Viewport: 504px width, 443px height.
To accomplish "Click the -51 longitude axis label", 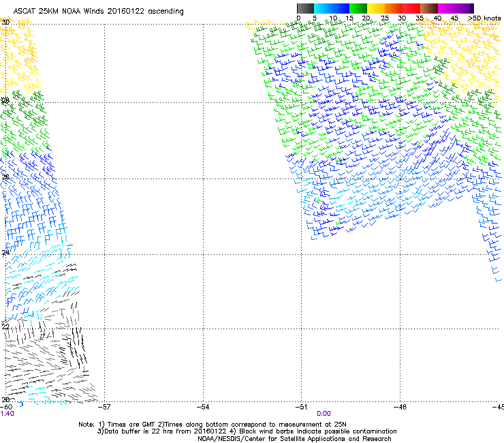I will (x=301, y=407).
